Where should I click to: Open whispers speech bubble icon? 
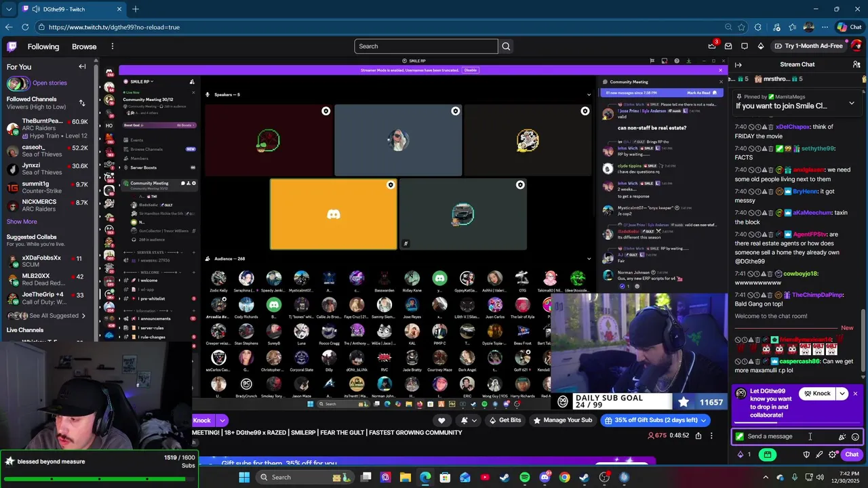[x=745, y=46]
